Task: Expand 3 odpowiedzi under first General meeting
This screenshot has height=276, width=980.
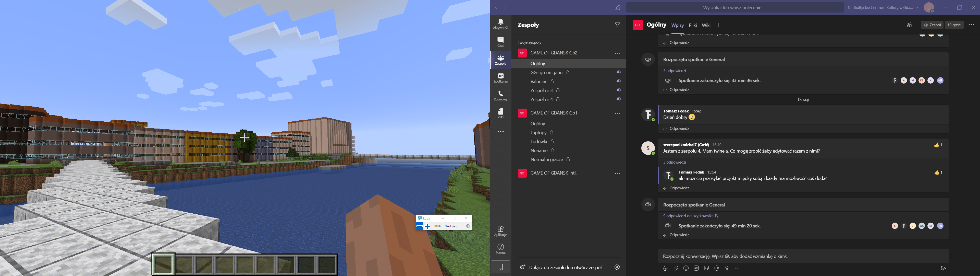Action: click(x=675, y=71)
